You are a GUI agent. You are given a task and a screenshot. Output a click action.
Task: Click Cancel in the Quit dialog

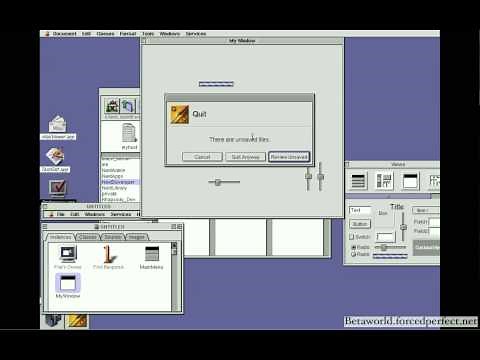pyautogui.click(x=202, y=157)
